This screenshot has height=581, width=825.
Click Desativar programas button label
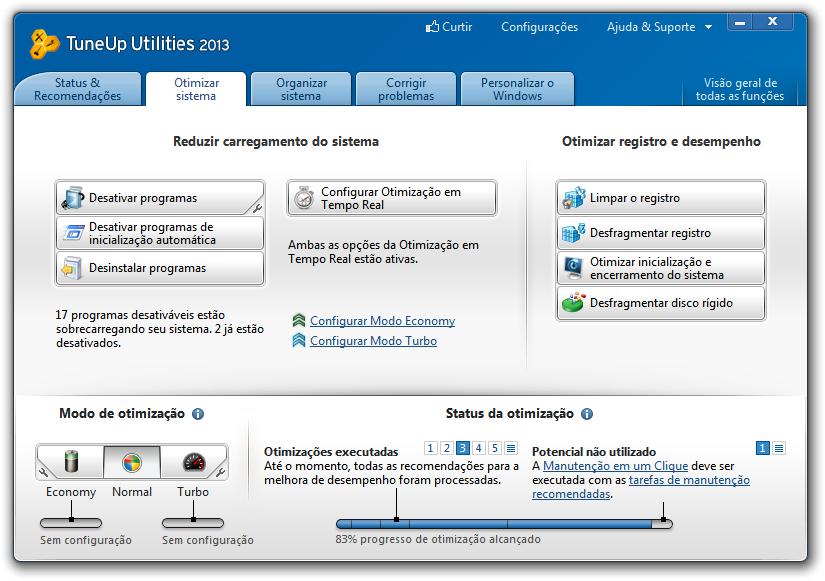point(143,198)
